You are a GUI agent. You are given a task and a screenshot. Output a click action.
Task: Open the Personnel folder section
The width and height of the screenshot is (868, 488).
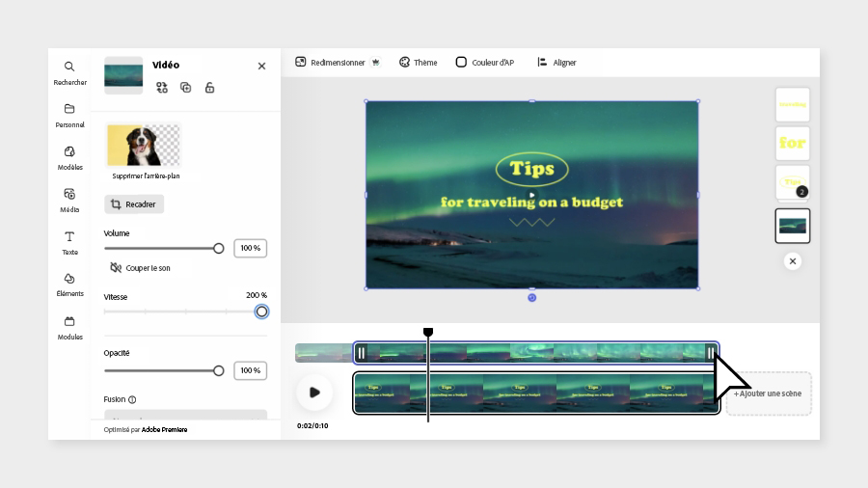click(69, 116)
